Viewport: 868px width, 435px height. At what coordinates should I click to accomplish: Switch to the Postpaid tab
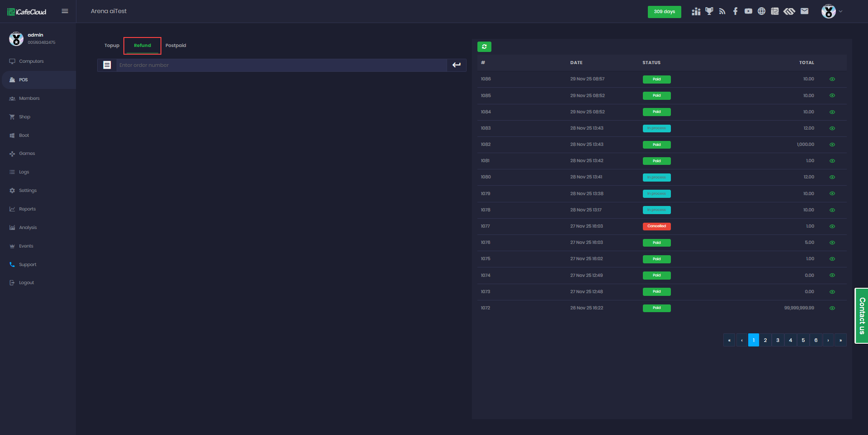tap(175, 46)
